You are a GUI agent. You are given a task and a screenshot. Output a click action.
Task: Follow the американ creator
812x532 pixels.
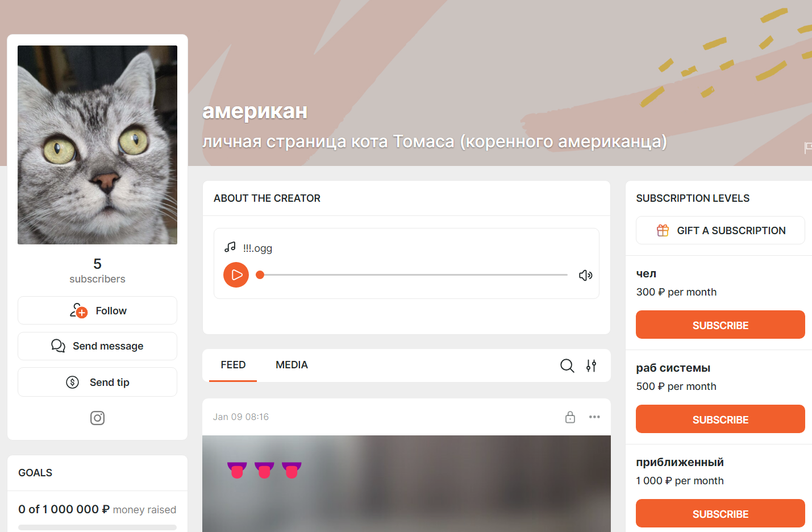pos(97,310)
